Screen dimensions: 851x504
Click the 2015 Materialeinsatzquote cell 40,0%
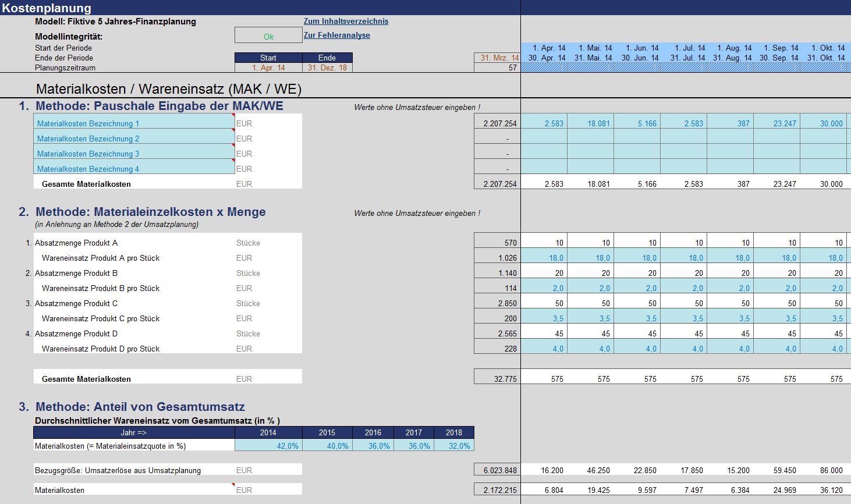point(327,446)
